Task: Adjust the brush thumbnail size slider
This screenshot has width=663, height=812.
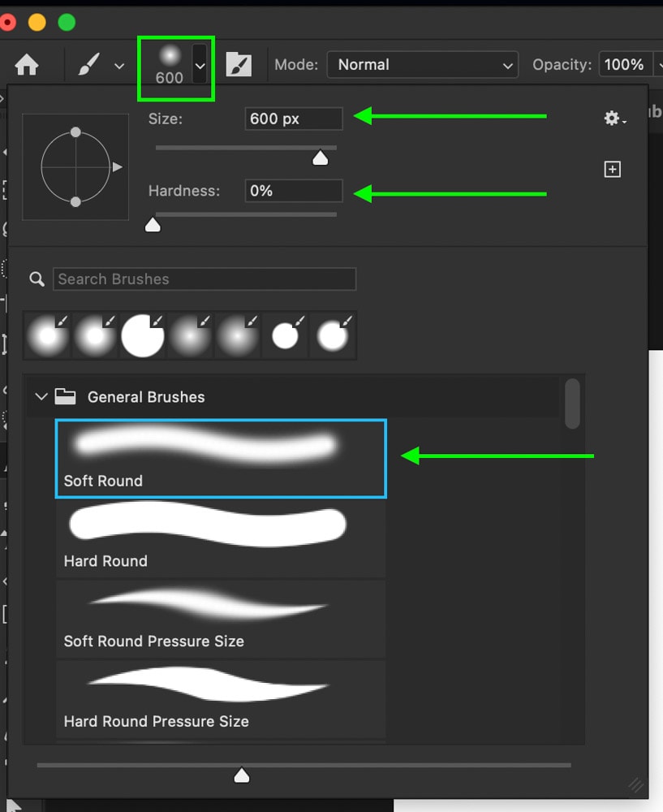Action: [242, 775]
